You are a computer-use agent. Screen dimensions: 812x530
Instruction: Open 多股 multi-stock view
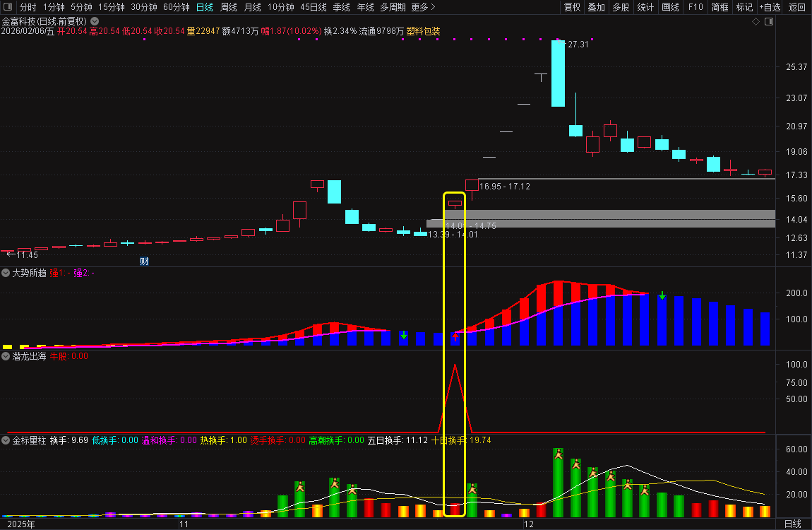pyautogui.click(x=621, y=7)
